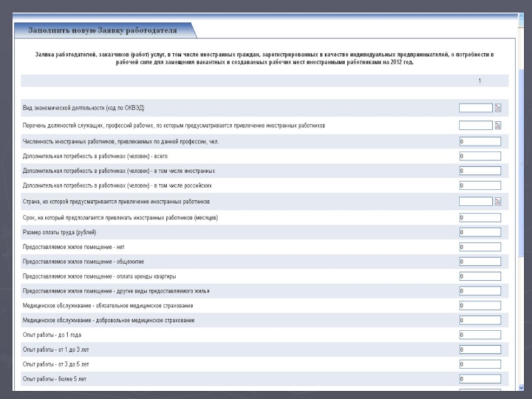Click the scrollbar up arrow
532x399 pixels.
coord(521,16)
